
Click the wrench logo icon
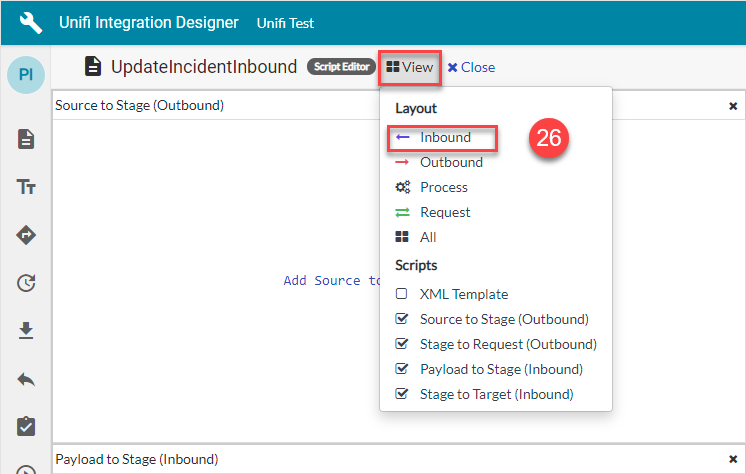[x=31, y=22]
